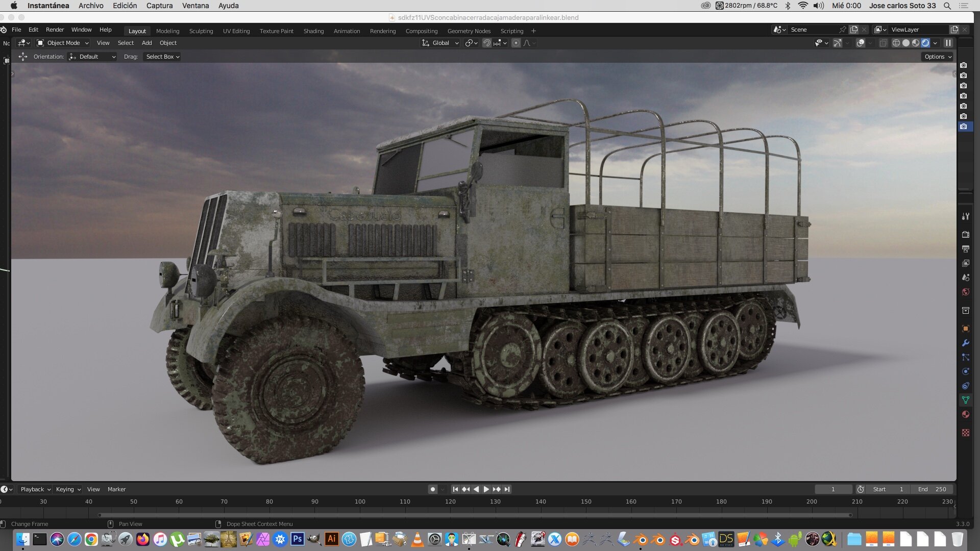The image size is (980, 551).
Task: Open the Scene properties tab
Action: point(965,278)
